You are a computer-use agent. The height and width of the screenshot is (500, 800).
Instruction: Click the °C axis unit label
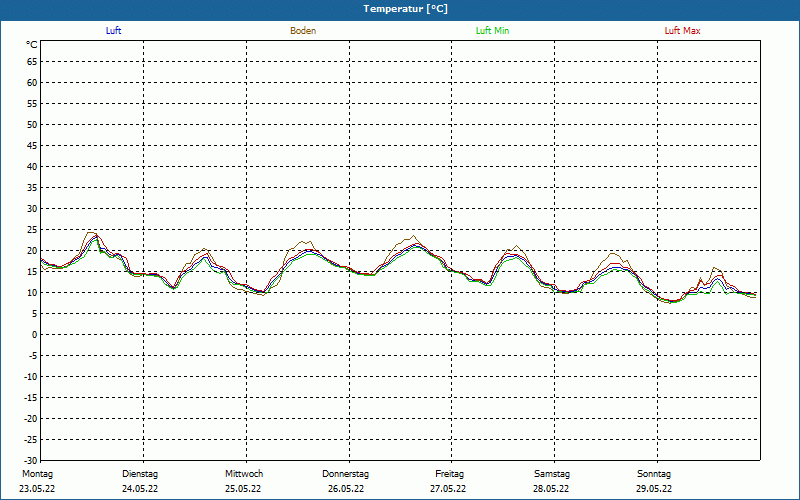tap(32, 45)
